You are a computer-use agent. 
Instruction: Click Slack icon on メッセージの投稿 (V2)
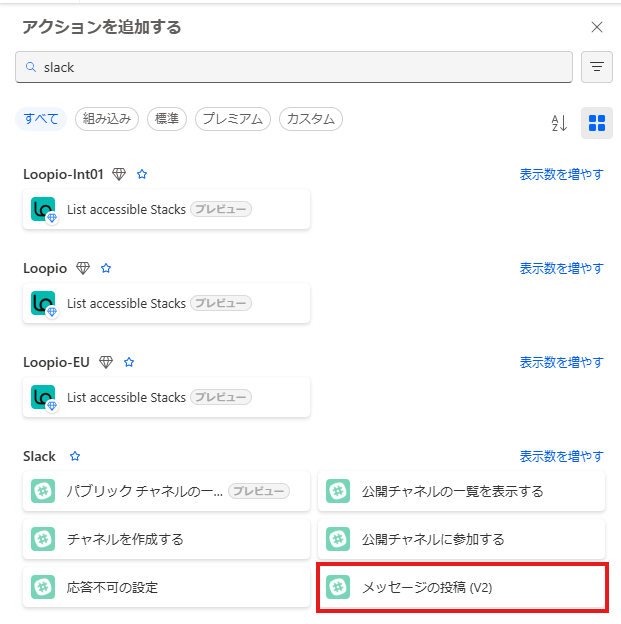(x=338, y=587)
